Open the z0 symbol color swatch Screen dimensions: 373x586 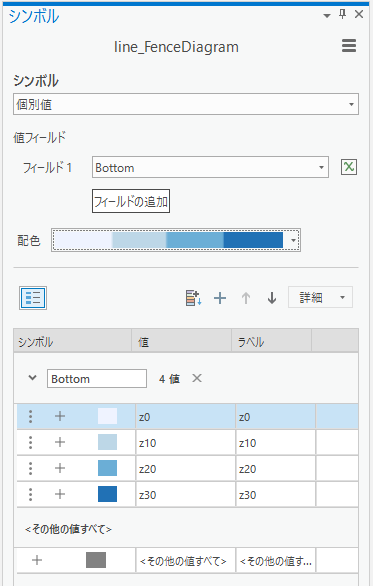pos(107,416)
